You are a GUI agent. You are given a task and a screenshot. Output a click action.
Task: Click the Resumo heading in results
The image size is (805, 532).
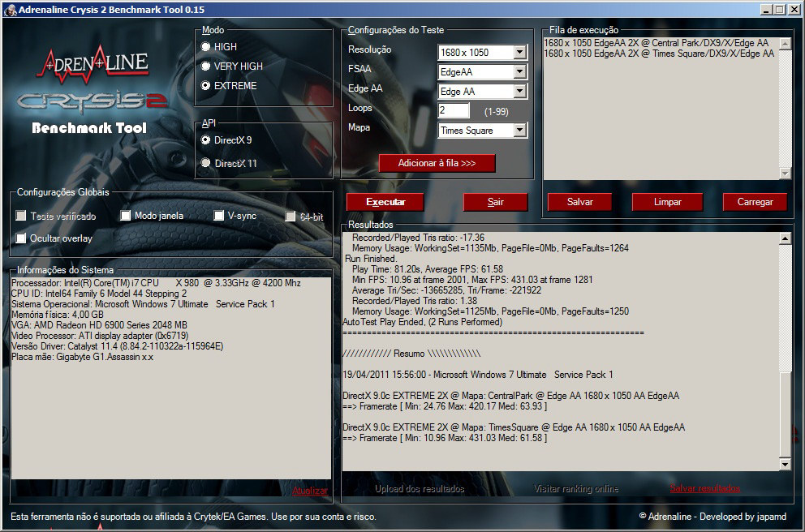click(x=411, y=354)
